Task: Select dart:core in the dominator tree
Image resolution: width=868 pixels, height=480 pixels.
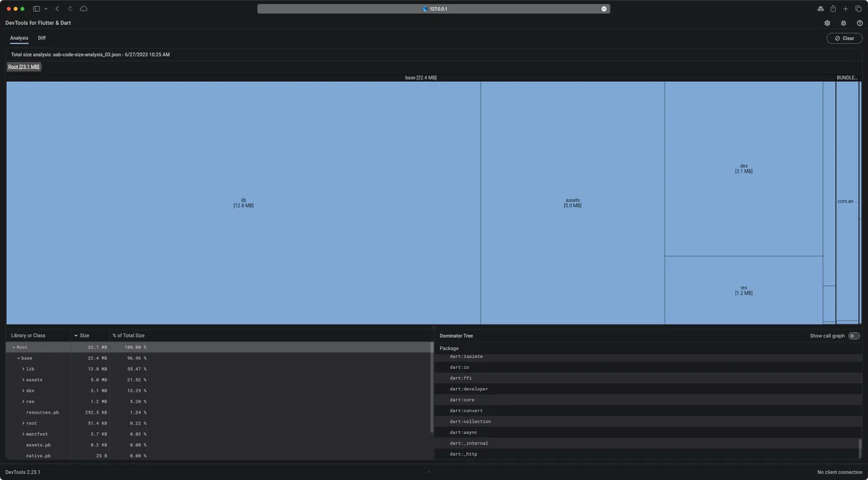Action: 648,400
